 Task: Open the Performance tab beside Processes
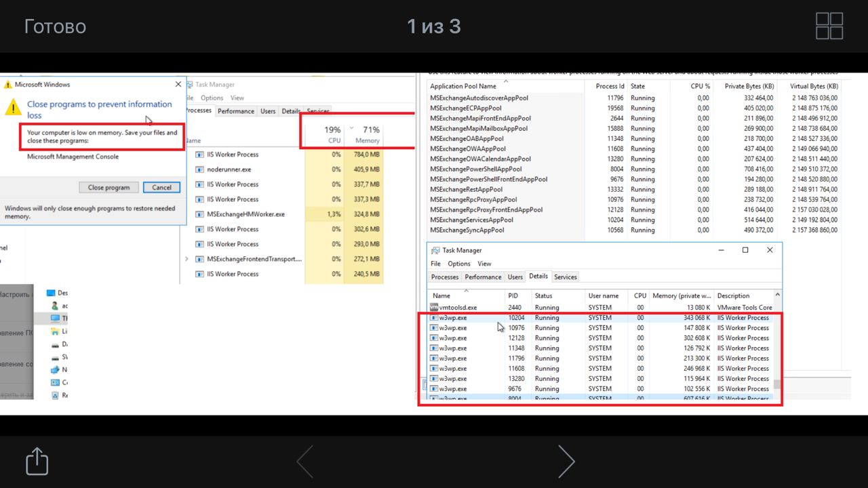pyautogui.click(x=236, y=111)
